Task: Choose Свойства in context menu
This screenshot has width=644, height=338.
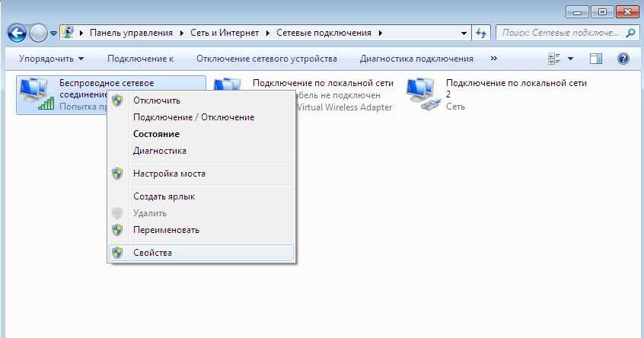Action: 202,253
